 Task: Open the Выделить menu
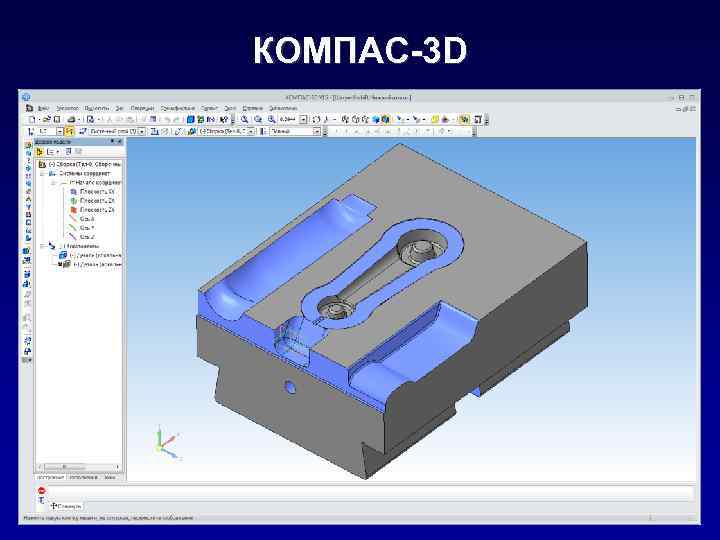(97, 108)
